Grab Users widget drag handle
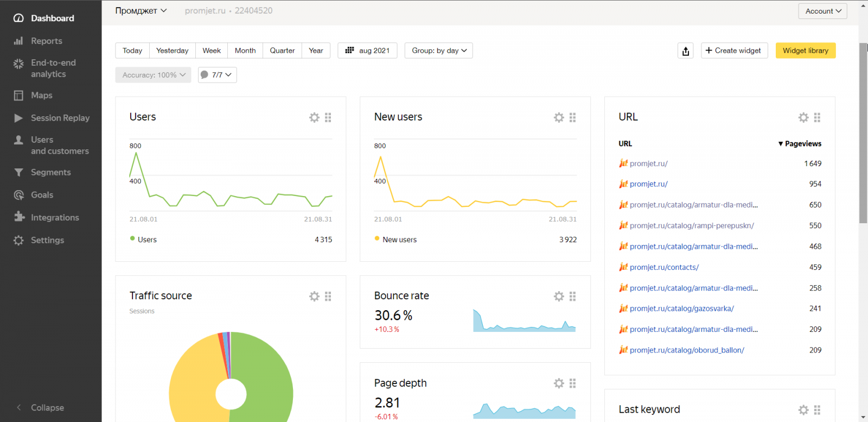The image size is (868, 422). (328, 117)
